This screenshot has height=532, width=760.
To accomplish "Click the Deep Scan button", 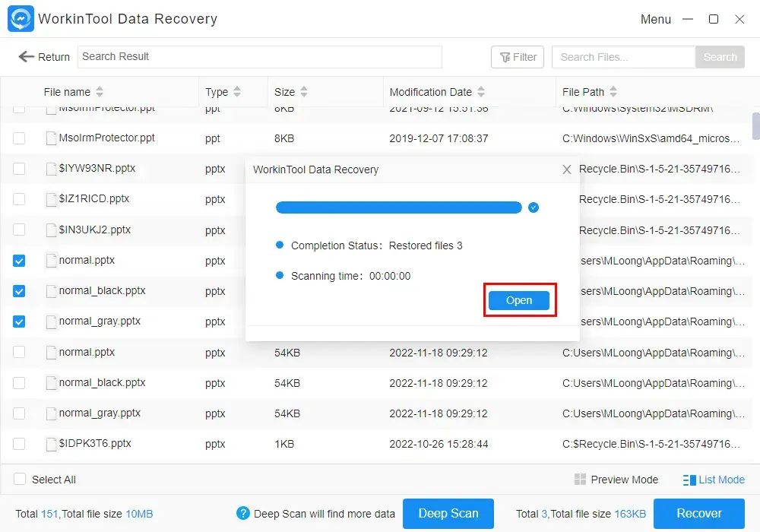I will [448, 514].
